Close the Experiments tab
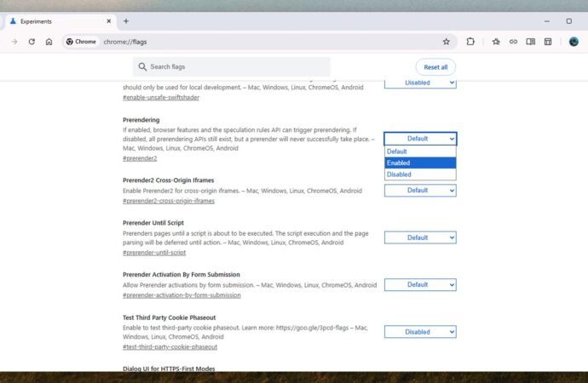588x383 pixels. 109,21
